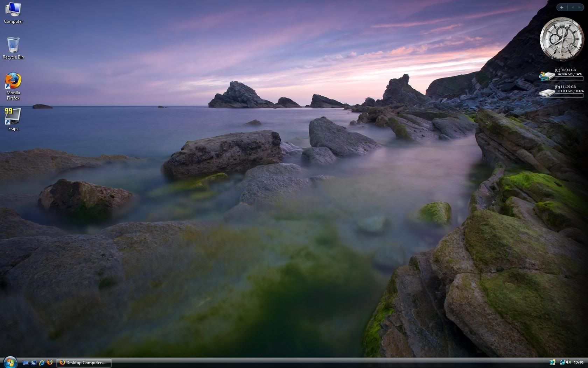Click the C: drive usage bar
Viewport: 588px width, 368px height.
pyautogui.click(x=569, y=79)
